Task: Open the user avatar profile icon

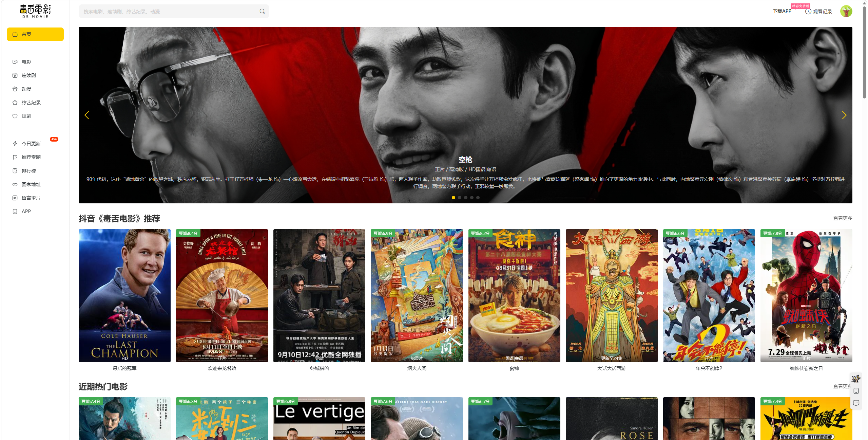Action: (846, 11)
